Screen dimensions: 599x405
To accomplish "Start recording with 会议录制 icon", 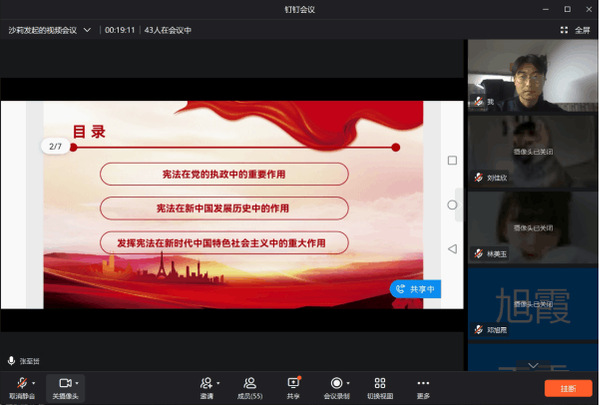I will 337,383.
